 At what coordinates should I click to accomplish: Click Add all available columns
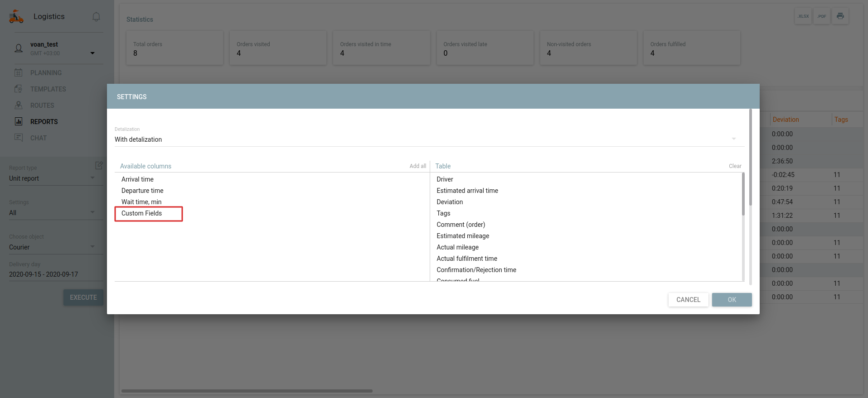pos(417,166)
